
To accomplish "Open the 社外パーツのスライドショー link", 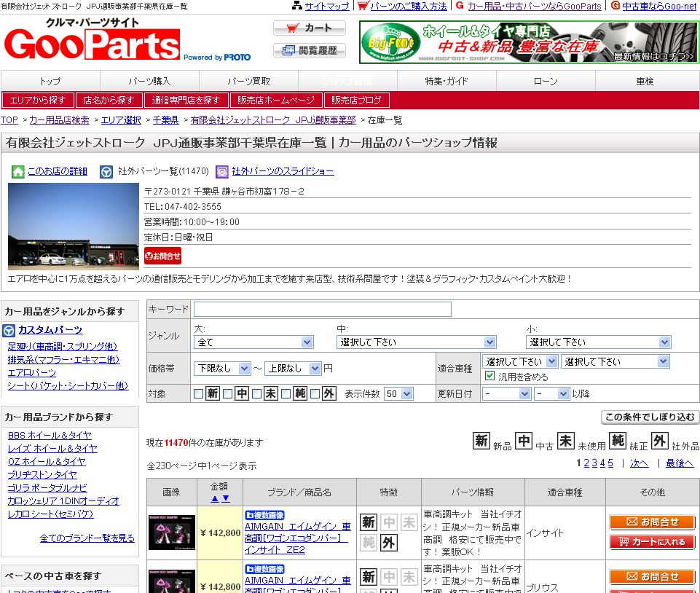I will pos(283,171).
